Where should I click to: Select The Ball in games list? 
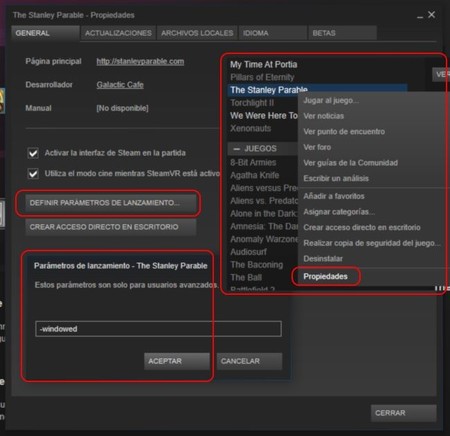pyautogui.click(x=246, y=277)
